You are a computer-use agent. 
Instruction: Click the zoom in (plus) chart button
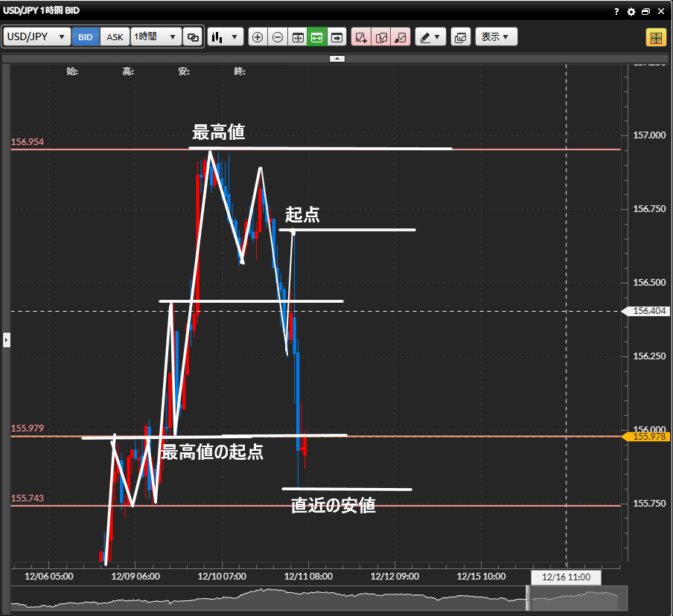[258, 37]
